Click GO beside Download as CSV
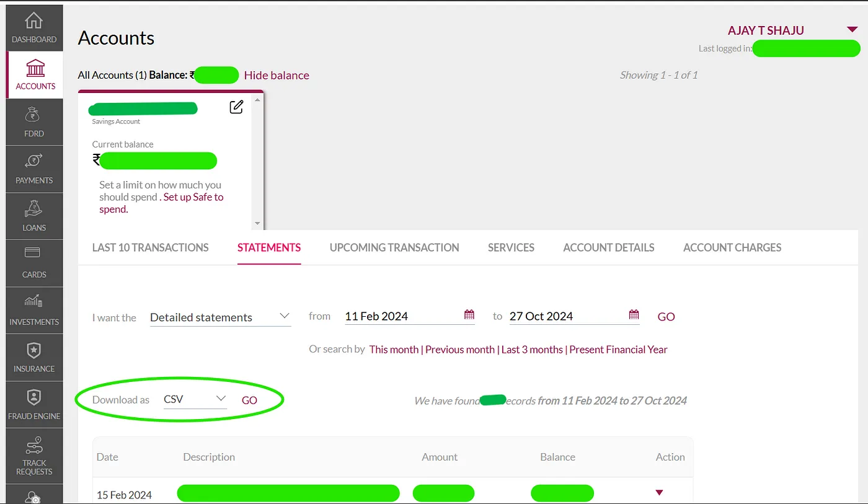The width and height of the screenshot is (868, 504). pos(249,400)
